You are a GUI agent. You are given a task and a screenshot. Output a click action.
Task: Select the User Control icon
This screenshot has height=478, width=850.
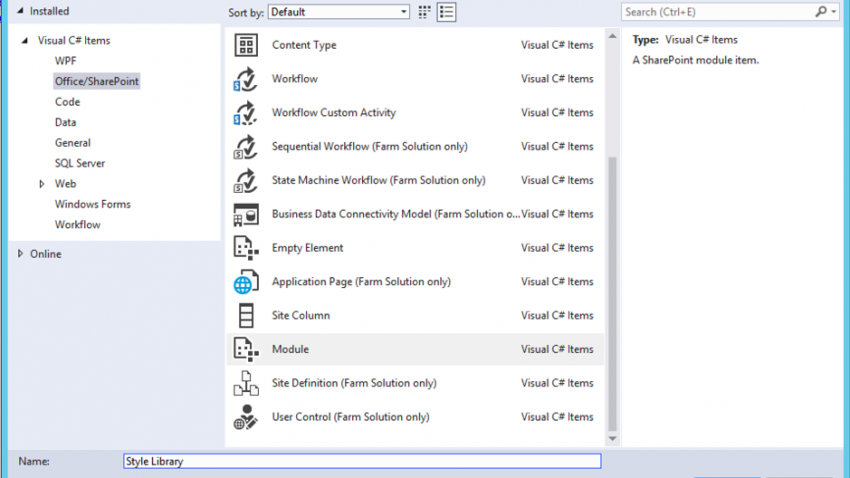pos(246,417)
